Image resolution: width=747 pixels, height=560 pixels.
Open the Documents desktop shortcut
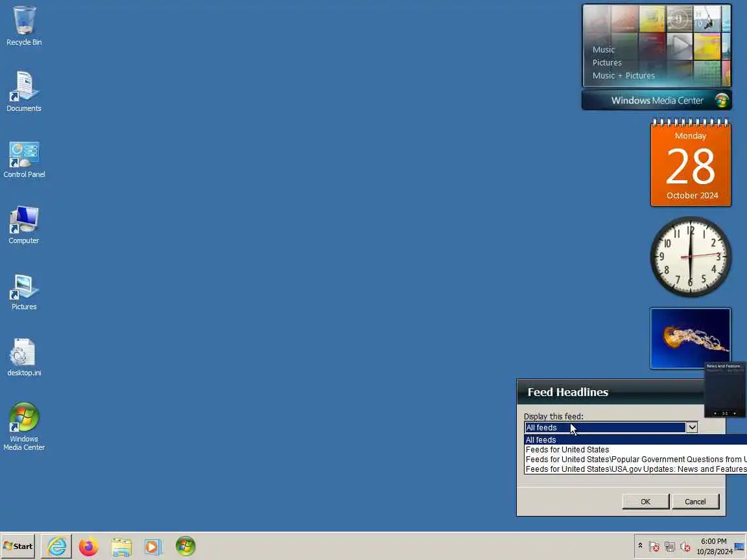coord(24,91)
